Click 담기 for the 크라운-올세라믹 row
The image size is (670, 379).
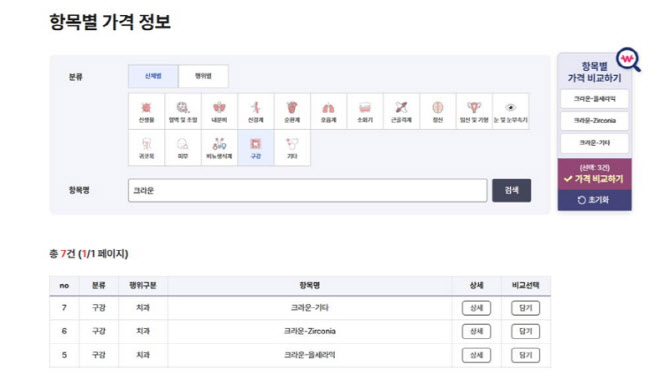pyautogui.click(x=525, y=355)
